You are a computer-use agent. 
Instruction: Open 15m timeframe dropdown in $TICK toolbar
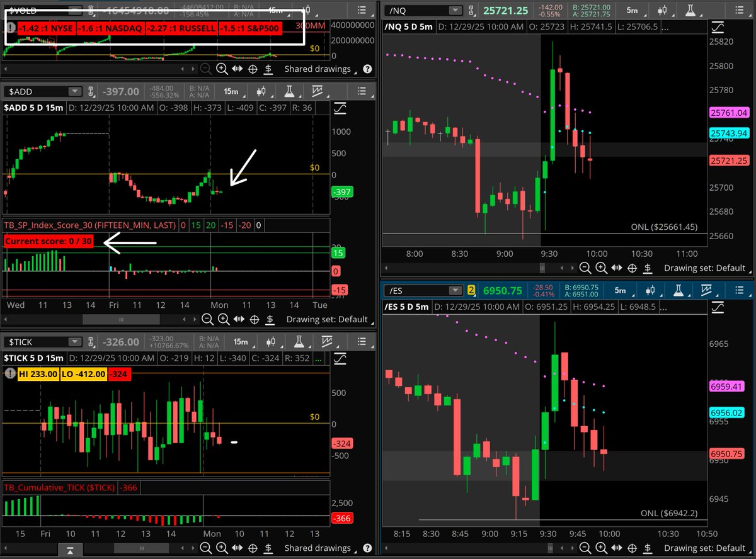242,342
